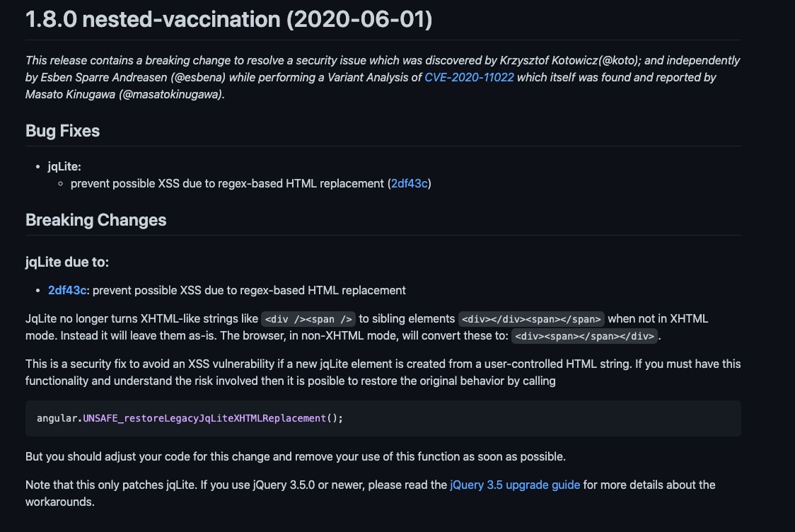Click the 'jqLite:' bullet item under Bug Fixes

coord(64,166)
